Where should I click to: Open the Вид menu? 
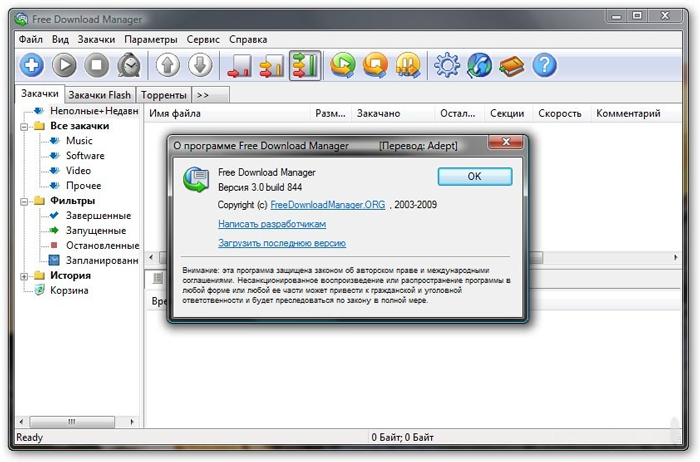pyautogui.click(x=60, y=39)
